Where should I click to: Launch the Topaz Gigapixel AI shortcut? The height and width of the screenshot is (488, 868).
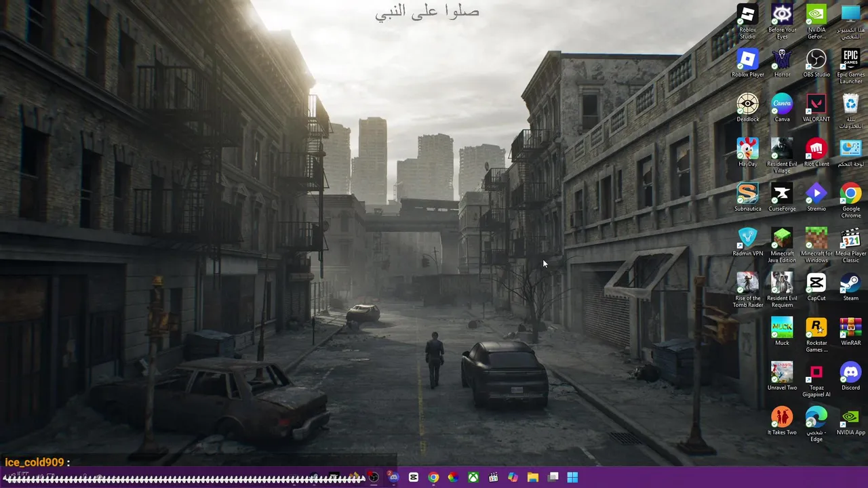click(x=816, y=379)
